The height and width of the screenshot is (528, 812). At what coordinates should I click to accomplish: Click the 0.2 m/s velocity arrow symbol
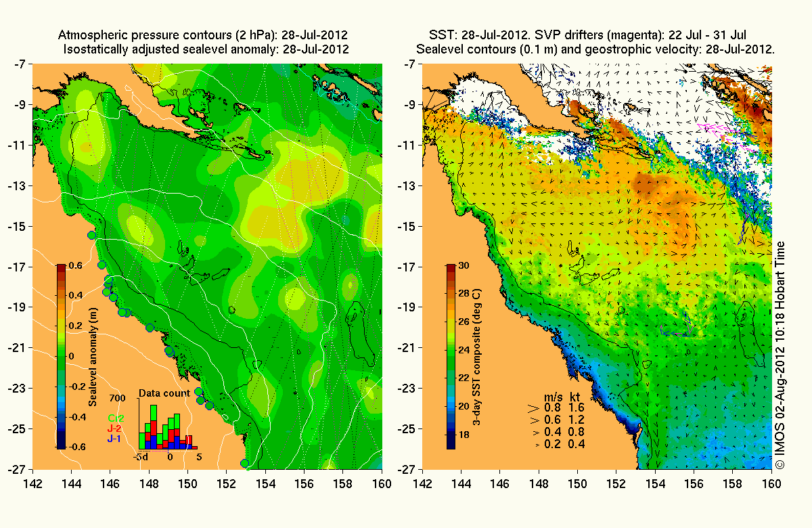tap(537, 444)
